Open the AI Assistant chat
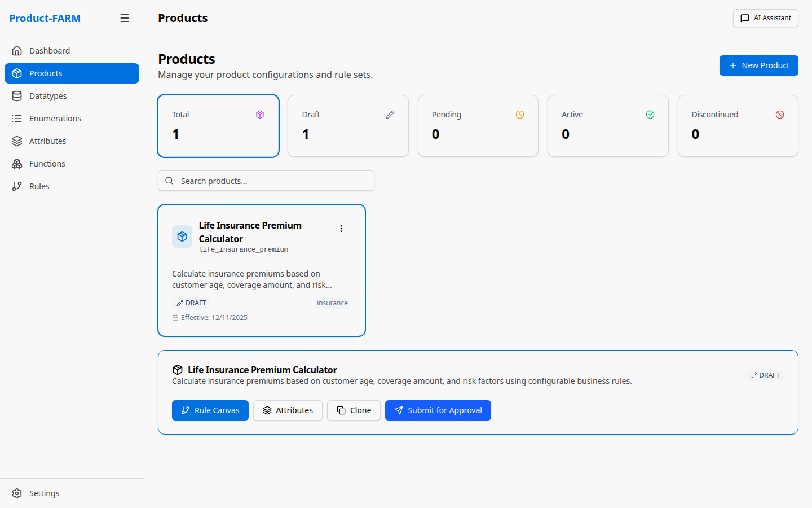This screenshot has width=812, height=508. point(765,18)
